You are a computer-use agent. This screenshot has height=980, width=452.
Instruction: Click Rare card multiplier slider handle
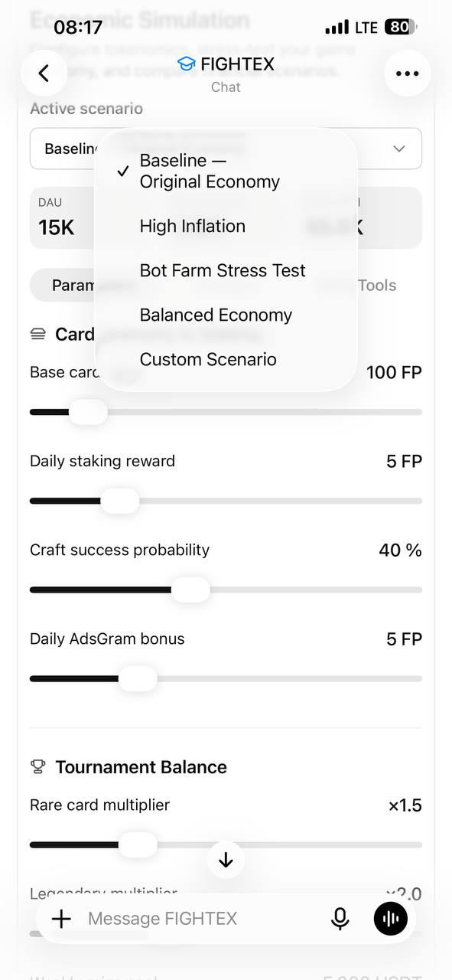[x=138, y=844]
